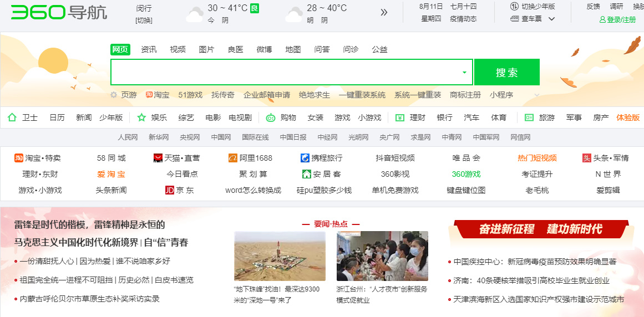
Task: Switch city via 切换 link
Action: pos(143,21)
